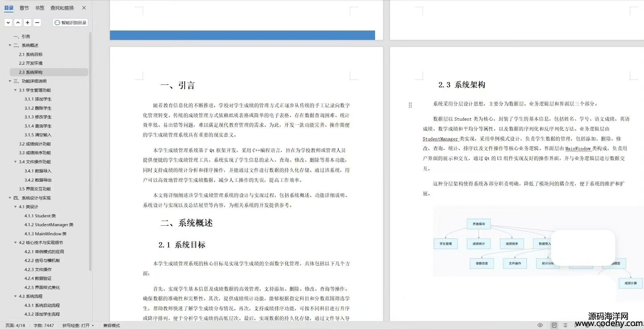Image resolution: width=644 pixels, height=330 pixels.
Task: Click the expand-all down chevron in outline panel
Action: point(8,22)
